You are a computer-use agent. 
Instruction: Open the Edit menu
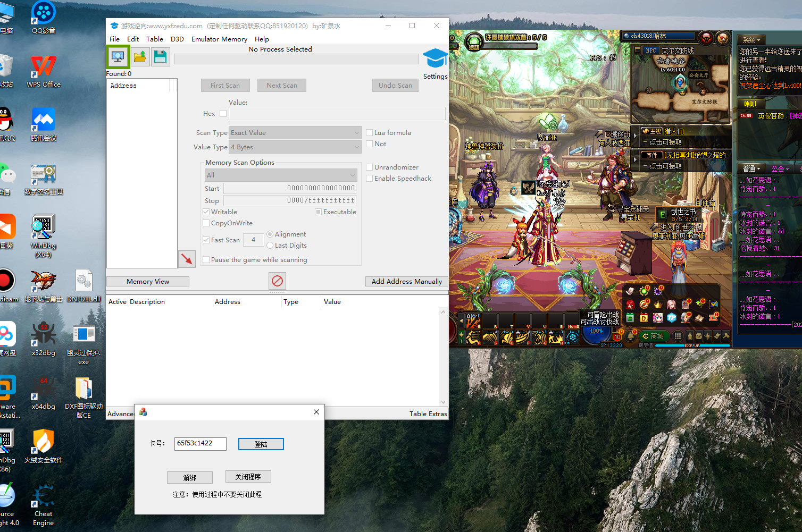(x=133, y=39)
